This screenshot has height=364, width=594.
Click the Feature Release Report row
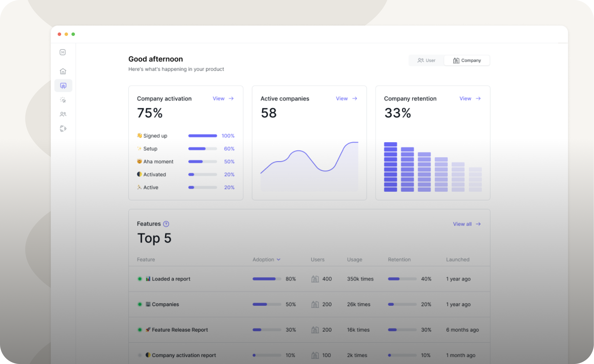tap(180, 330)
